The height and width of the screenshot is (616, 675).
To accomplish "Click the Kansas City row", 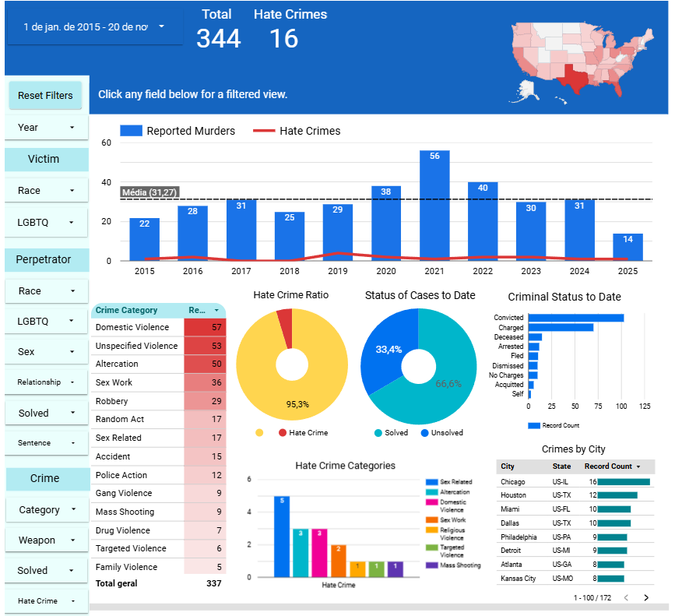I will tap(575, 578).
